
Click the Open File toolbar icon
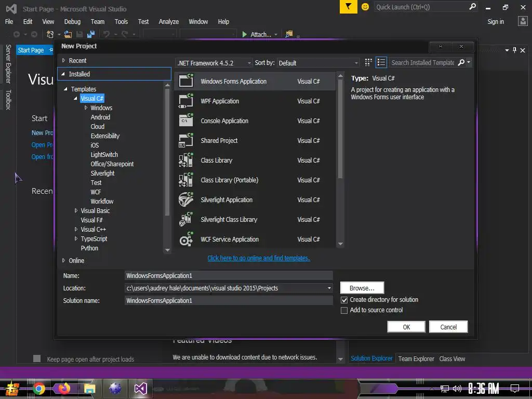[x=68, y=34]
